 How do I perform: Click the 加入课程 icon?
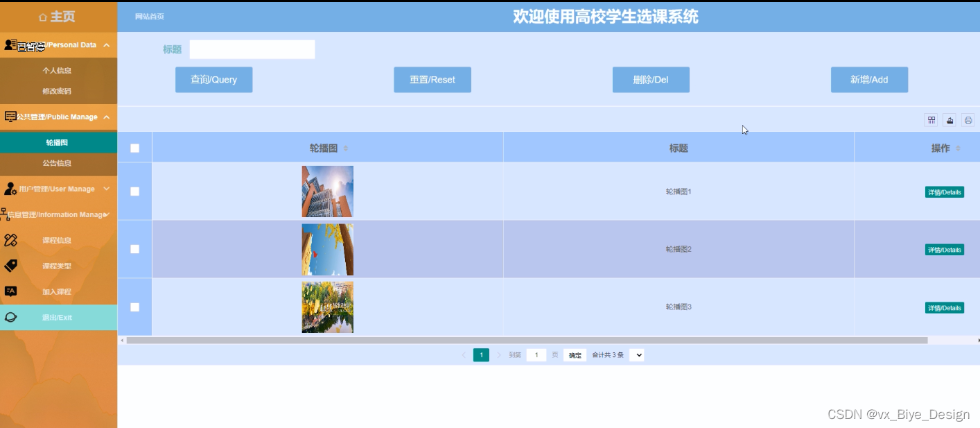(x=10, y=291)
